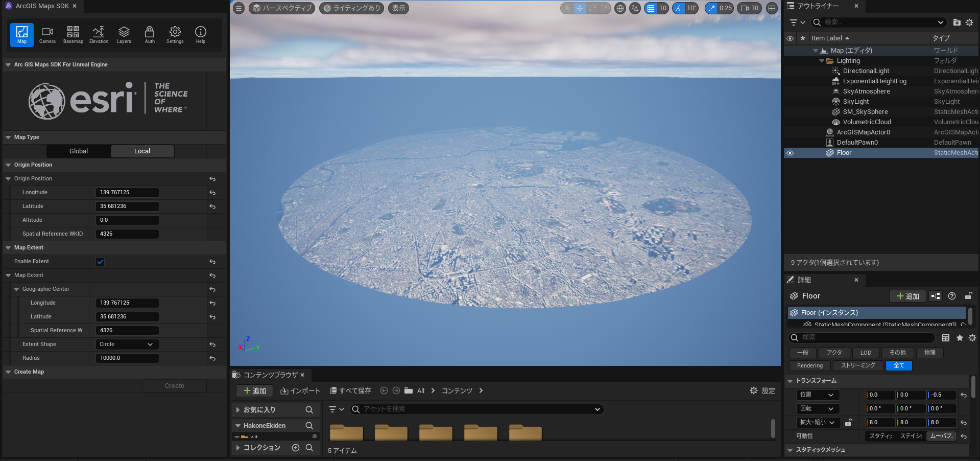Open the Auth tool
This screenshot has height=461, width=980.
click(150, 35)
